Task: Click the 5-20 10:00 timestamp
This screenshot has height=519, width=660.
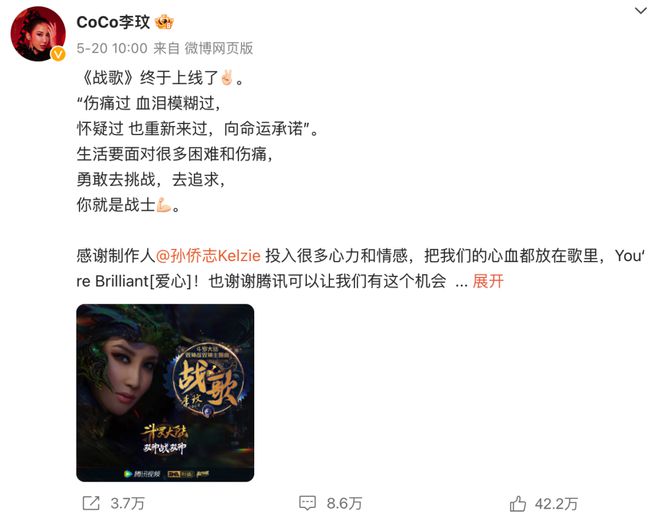Action: coord(112,48)
